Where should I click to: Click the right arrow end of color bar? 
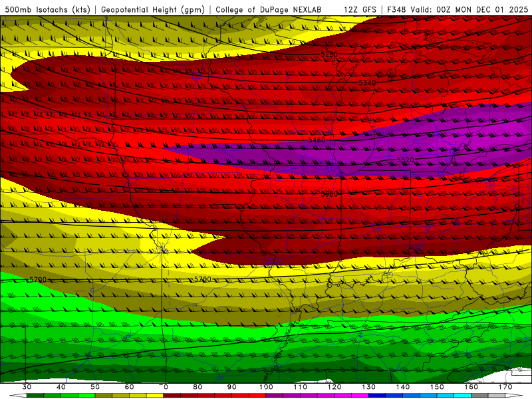point(513,396)
